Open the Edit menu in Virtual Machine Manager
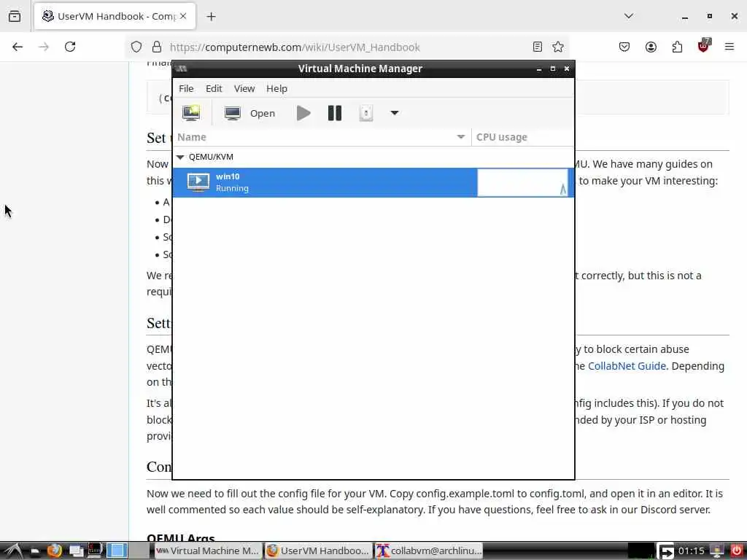747x560 pixels. pyautogui.click(x=214, y=88)
